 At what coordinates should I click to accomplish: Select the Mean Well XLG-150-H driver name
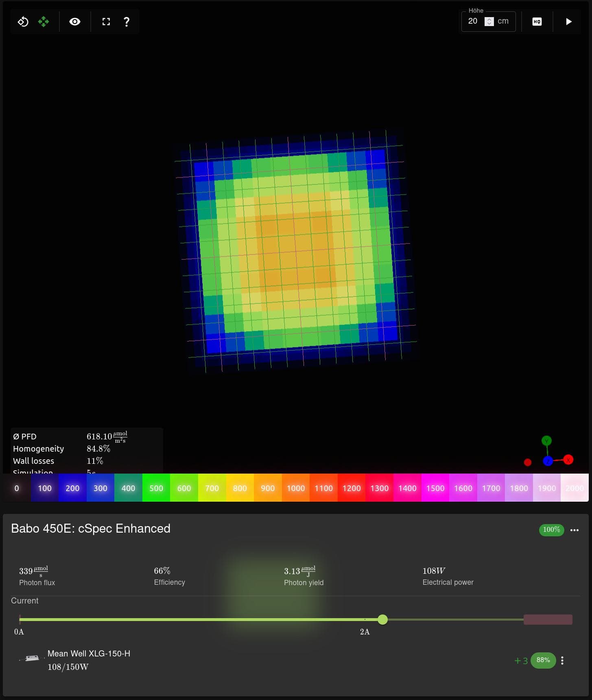coord(89,654)
